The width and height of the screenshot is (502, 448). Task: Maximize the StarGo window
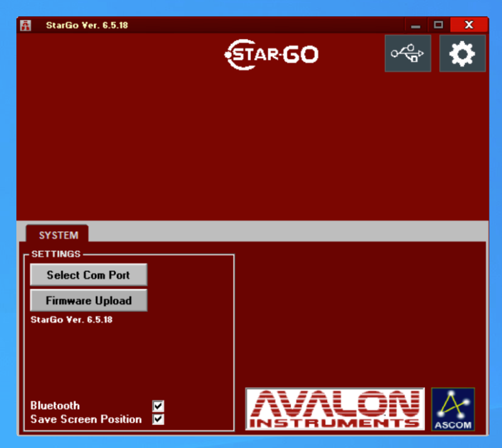438,25
